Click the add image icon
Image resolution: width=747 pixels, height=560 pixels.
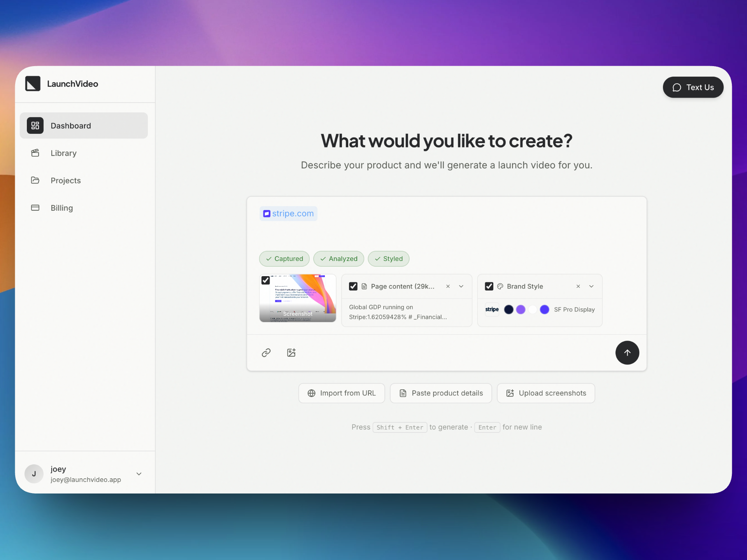click(291, 353)
